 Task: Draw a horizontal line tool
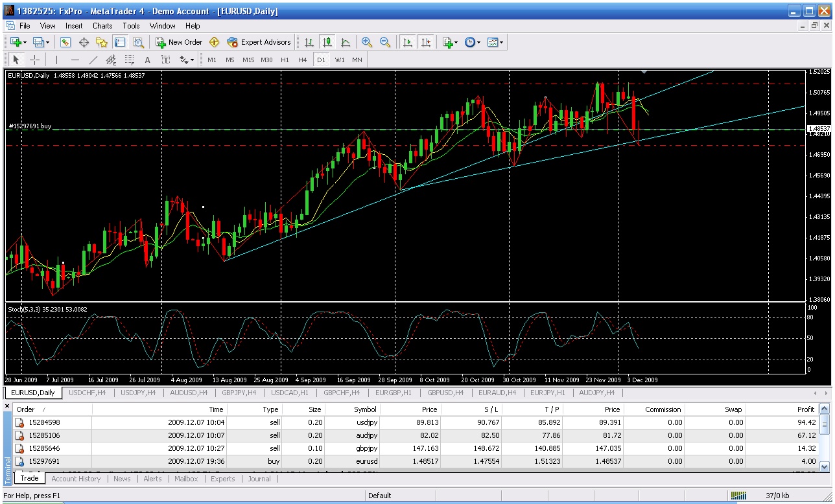pyautogui.click(x=75, y=60)
